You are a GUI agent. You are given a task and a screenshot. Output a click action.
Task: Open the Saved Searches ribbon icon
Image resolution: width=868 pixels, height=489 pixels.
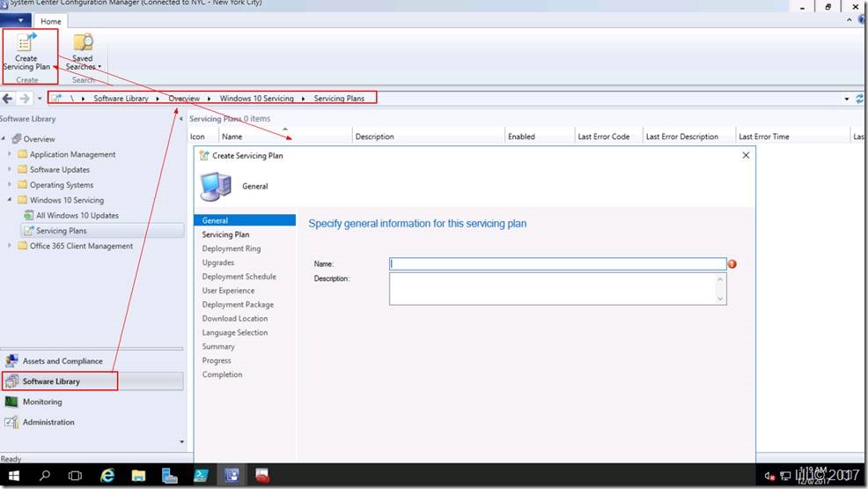coord(83,42)
